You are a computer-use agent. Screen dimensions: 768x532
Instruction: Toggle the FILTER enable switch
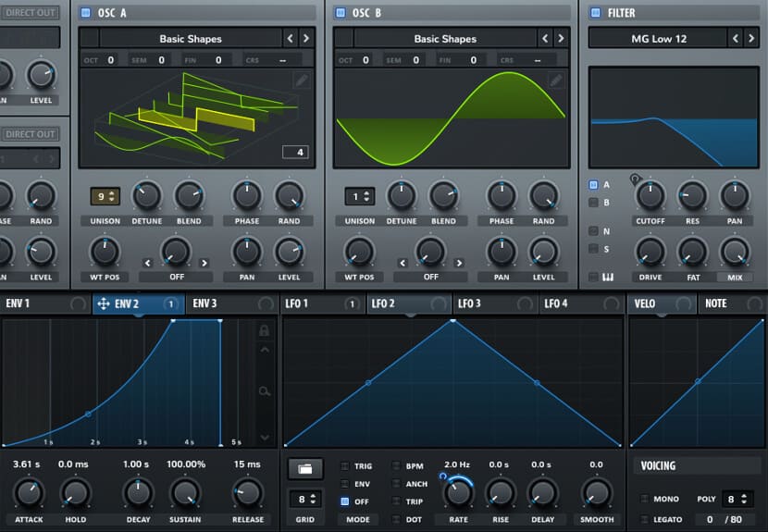(595, 13)
